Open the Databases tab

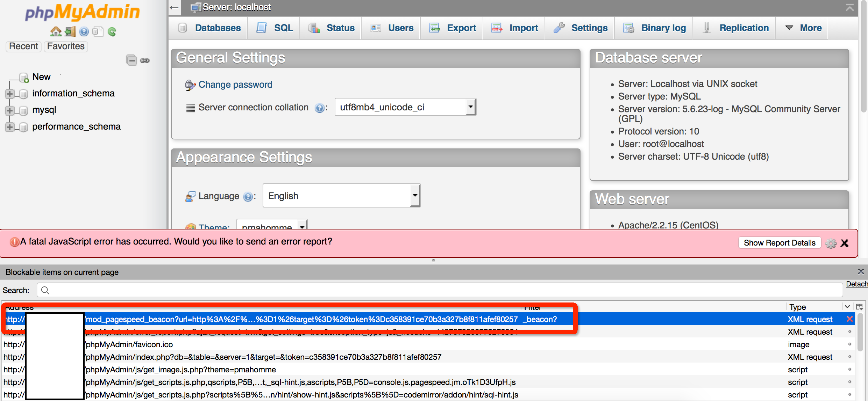tap(209, 28)
